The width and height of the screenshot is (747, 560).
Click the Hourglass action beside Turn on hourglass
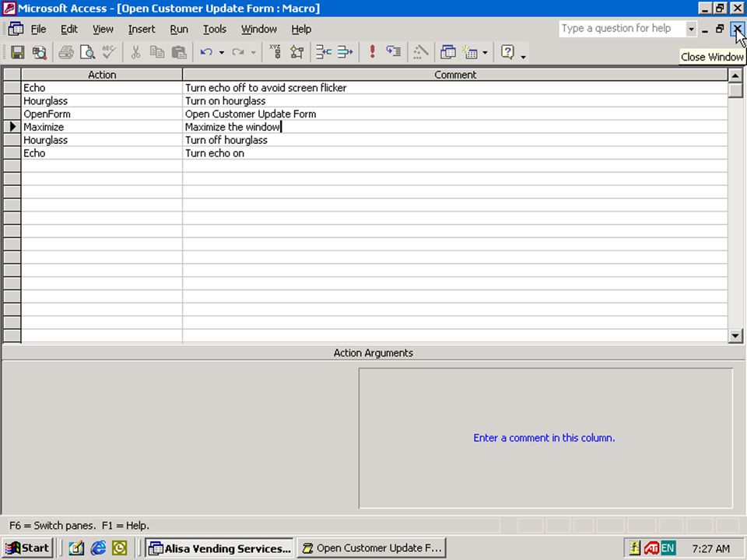102,101
